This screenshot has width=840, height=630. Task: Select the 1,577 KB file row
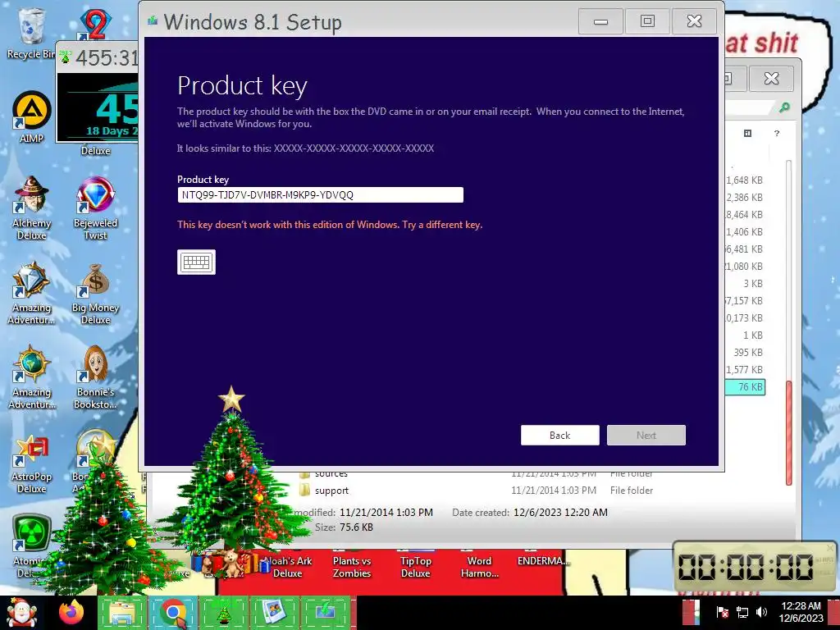coord(745,370)
